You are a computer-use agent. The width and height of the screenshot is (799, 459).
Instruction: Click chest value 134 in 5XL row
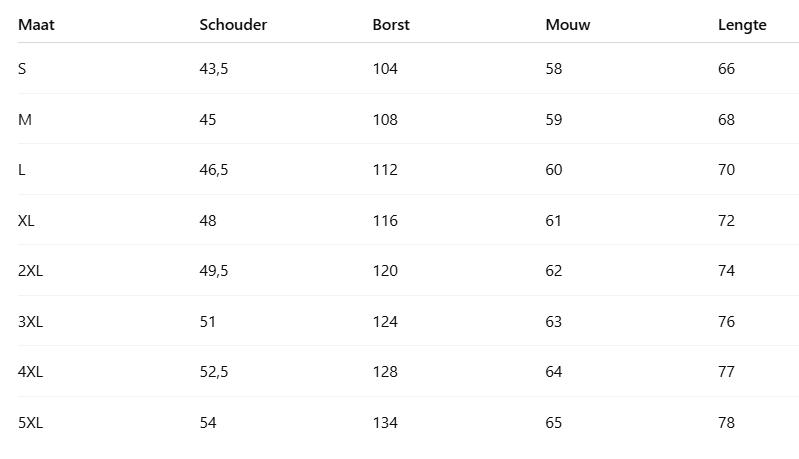tap(385, 423)
